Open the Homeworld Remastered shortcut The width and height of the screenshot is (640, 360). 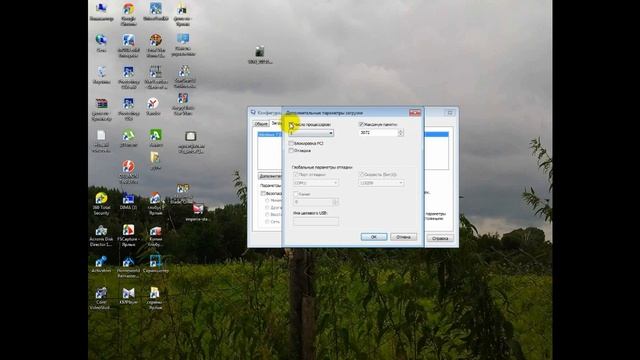[x=128, y=267]
